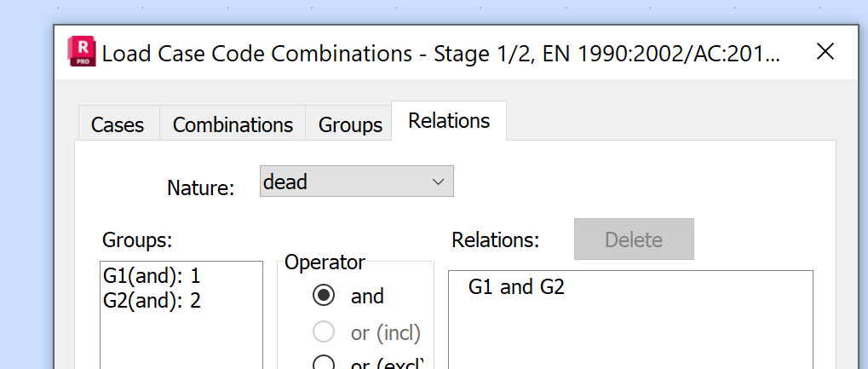The image size is (868, 369).
Task: Select the 'and' operator radio button
Action: point(324,296)
